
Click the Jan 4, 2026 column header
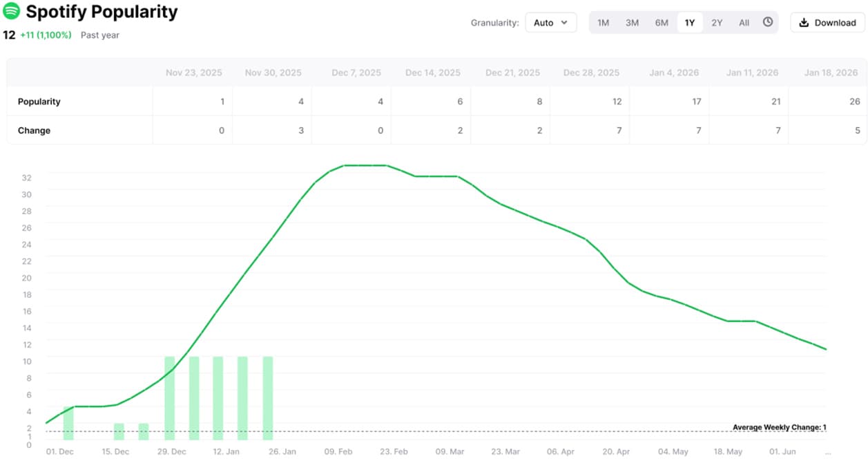coord(675,73)
